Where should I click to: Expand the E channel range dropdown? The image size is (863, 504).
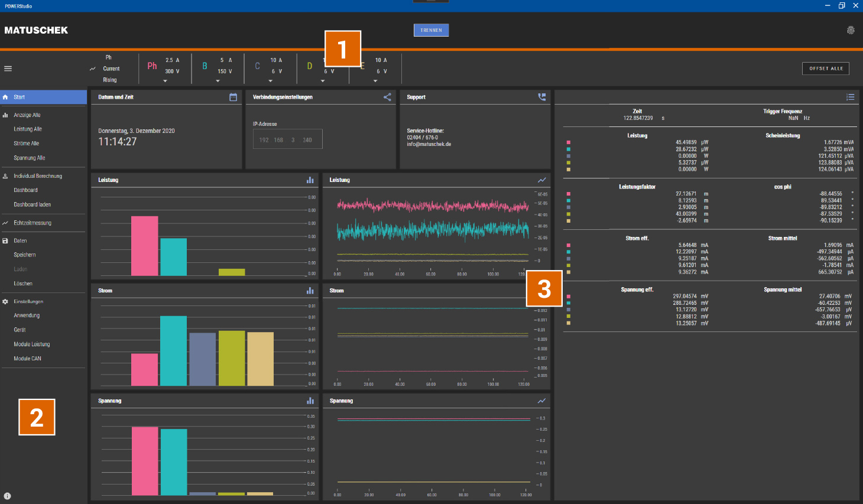tap(375, 81)
